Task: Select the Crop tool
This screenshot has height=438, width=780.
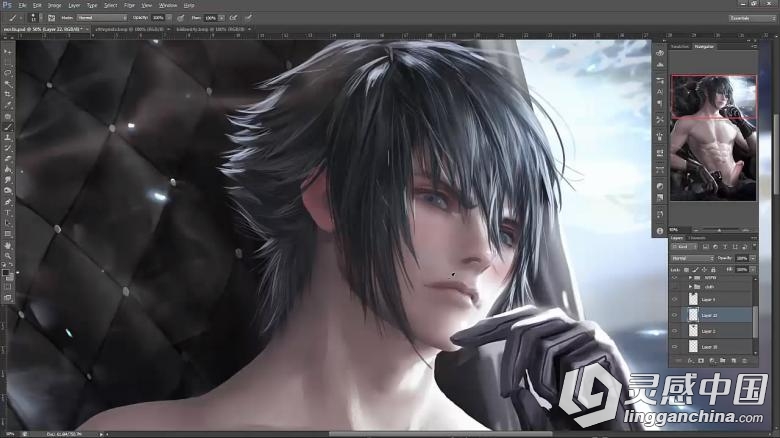Action: point(7,94)
